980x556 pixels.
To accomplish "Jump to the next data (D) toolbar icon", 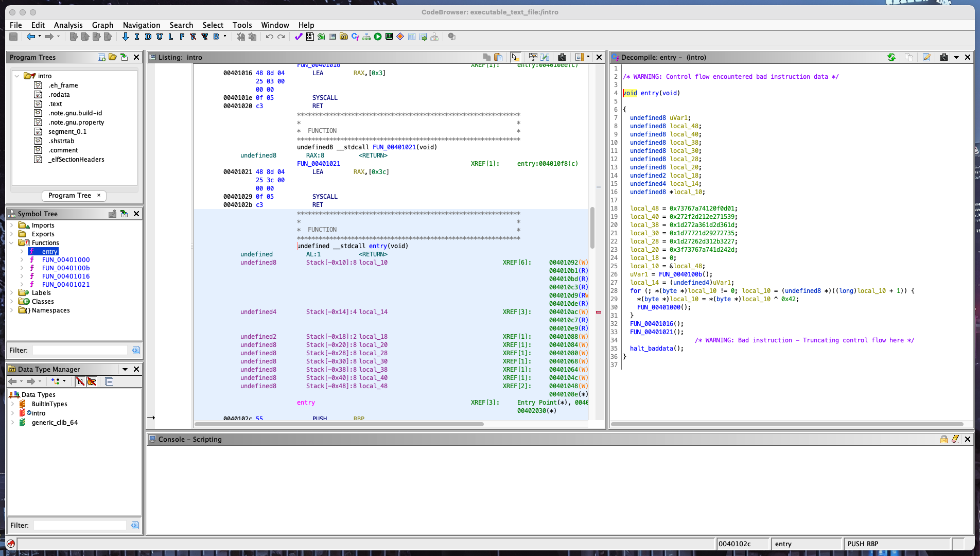I will pyautogui.click(x=148, y=37).
